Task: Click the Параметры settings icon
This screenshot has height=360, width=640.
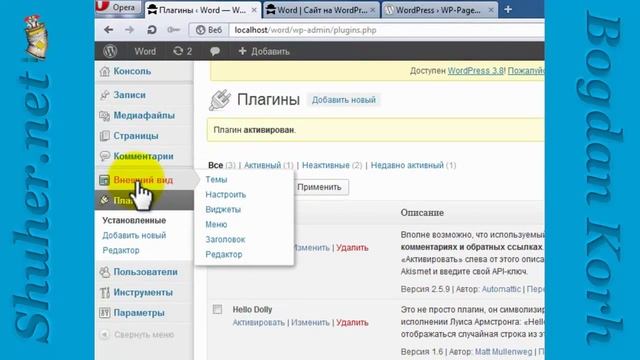Action: (x=104, y=313)
